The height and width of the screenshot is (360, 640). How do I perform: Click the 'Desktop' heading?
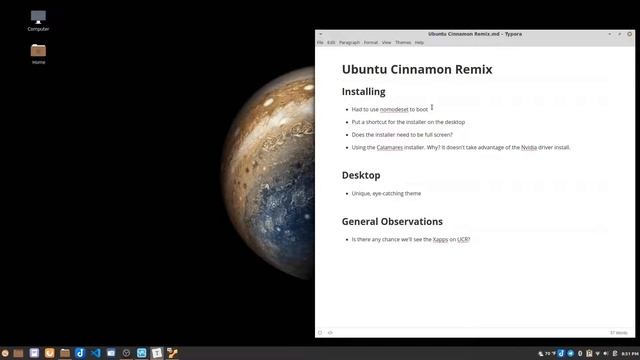coord(361,175)
